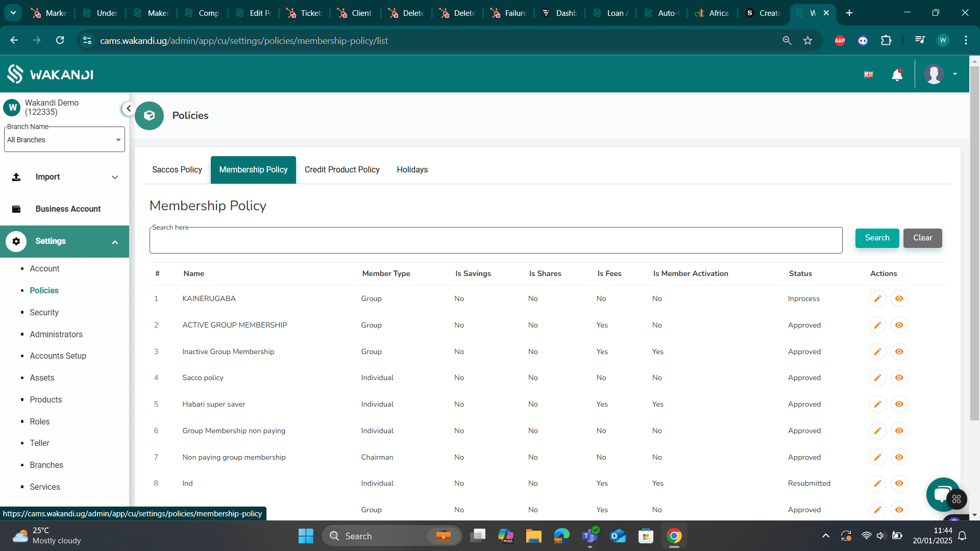Select Membership Policy tab
Image resolution: width=980 pixels, height=551 pixels.
[x=253, y=170]
